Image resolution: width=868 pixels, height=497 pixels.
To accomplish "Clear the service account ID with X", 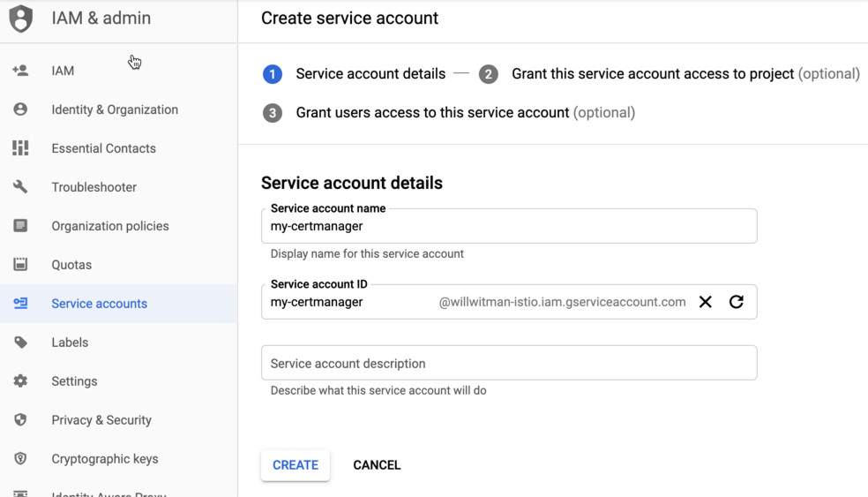I will (705, 302).
